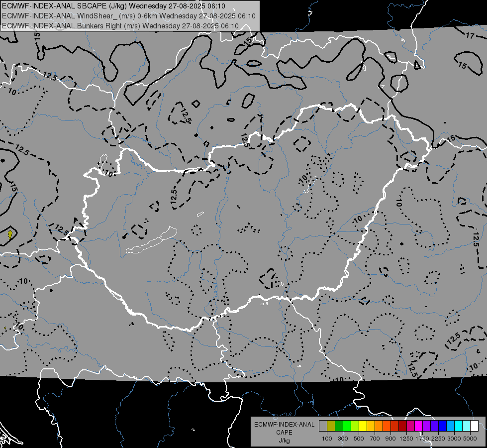Click the 1250 legend value
The width and height of the screenshot is (487, 448).
pos(406,439)
